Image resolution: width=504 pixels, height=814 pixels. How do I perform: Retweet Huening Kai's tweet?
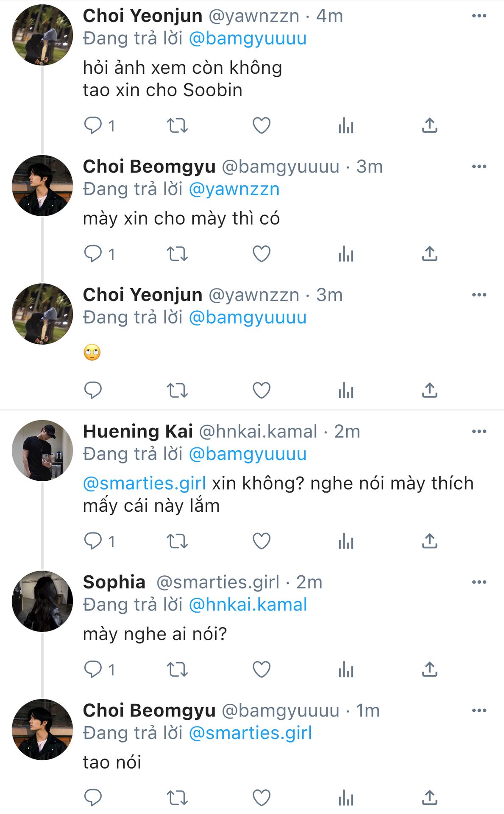point(177,541)
